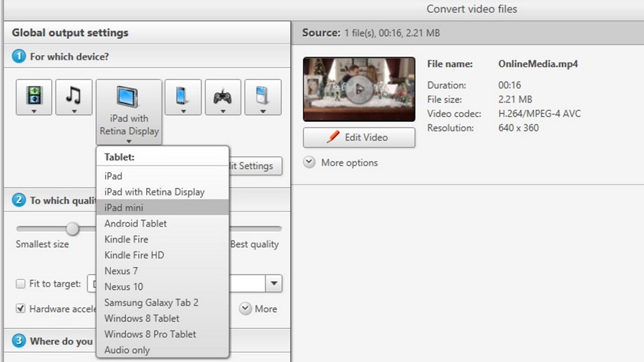Select the audio music note device category
The width and height of the screenshot is (644, 362).
coord(74,97)
